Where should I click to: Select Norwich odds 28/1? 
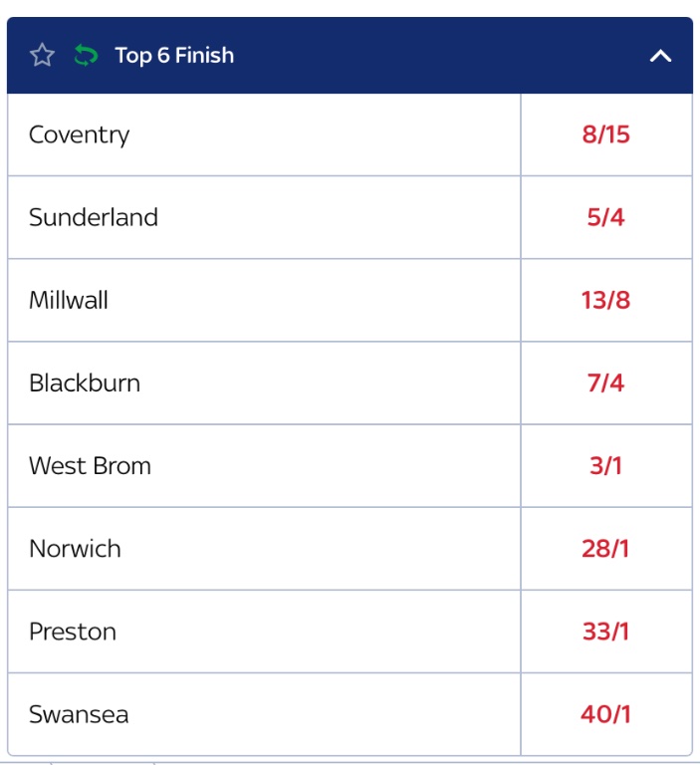[x=605, y=548]
